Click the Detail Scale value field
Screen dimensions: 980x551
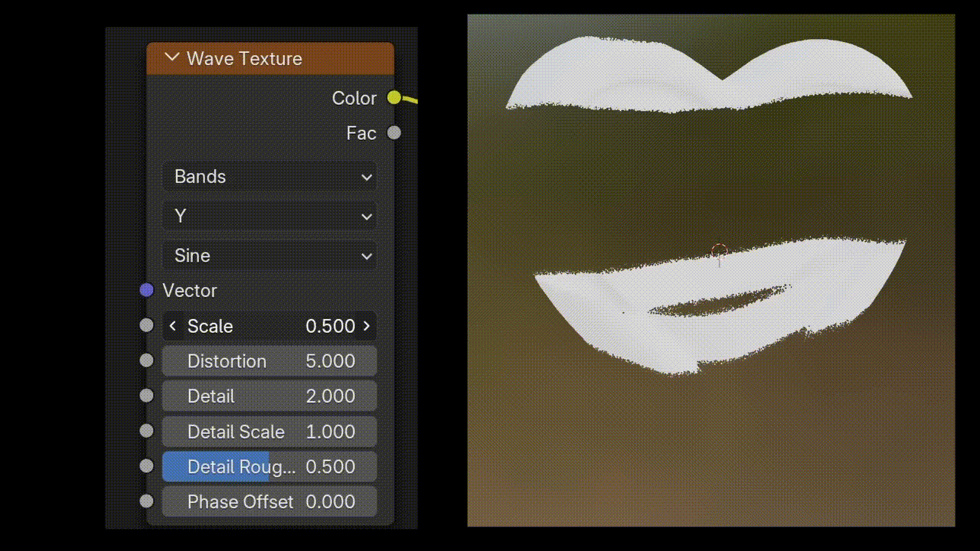pyautogui.click(x=269, y=432)
